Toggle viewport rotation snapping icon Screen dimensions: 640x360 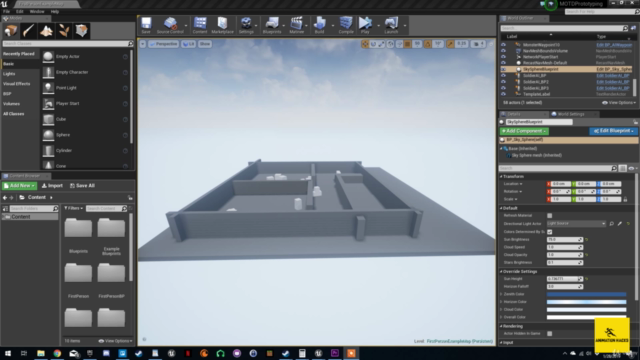[428, 44]
